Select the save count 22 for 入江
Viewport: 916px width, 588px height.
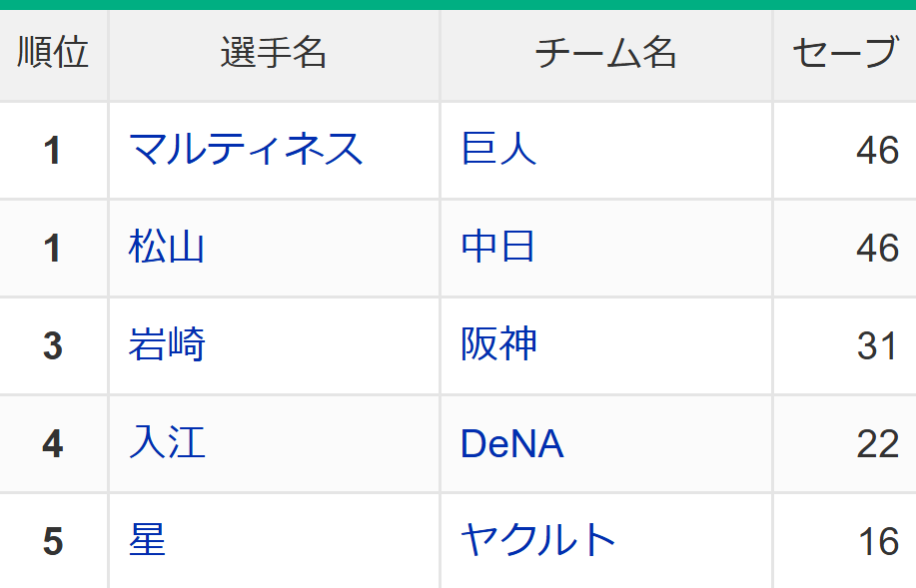(x=877, y=444)
